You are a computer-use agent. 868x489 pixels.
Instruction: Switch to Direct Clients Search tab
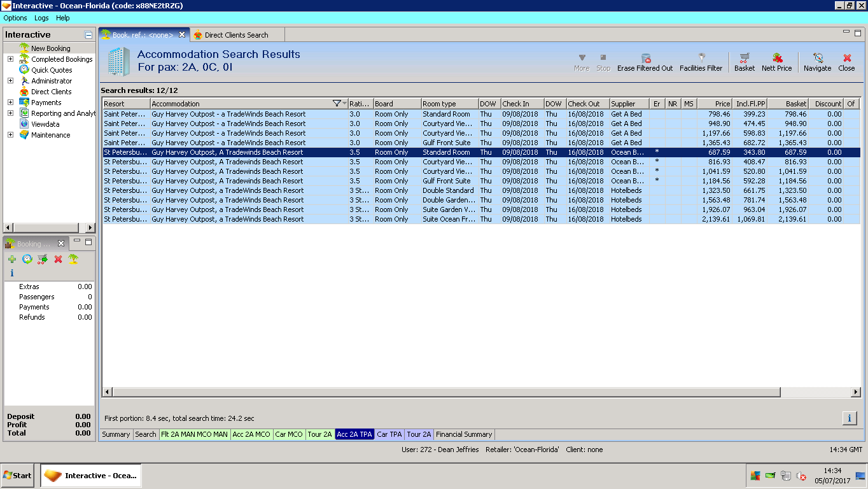[x=236, y=35]
